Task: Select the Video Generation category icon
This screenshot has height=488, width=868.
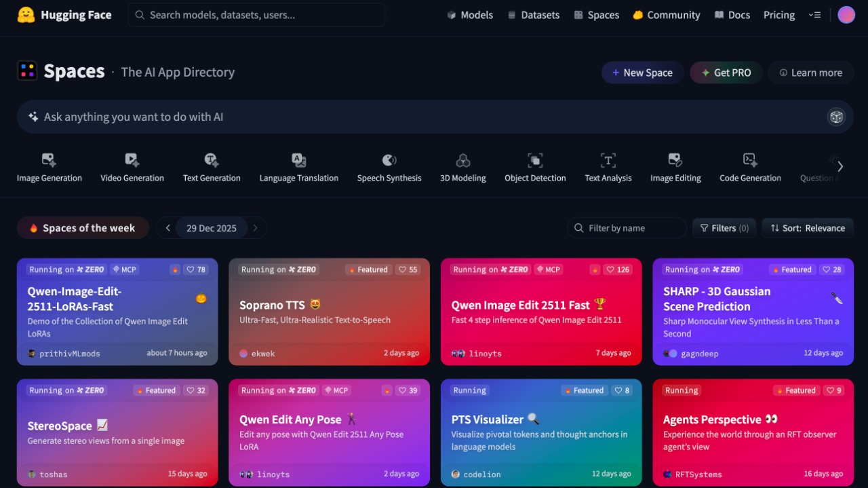Action: 132,160
